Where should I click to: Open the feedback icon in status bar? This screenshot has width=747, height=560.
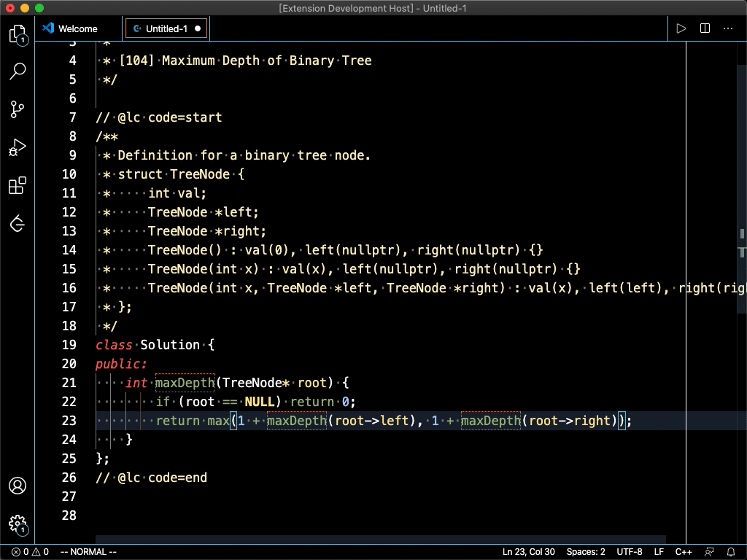tap(709, 552)
